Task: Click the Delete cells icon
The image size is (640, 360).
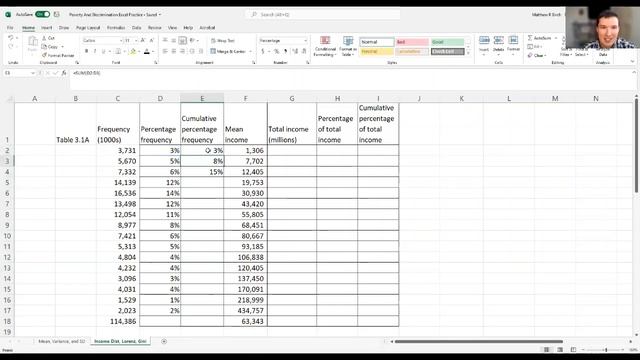Action: pyautogui.click(x=498, y=44)
